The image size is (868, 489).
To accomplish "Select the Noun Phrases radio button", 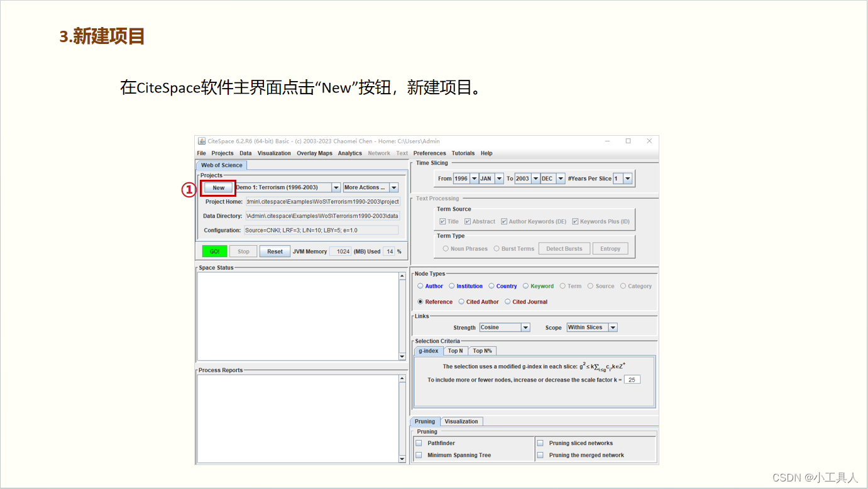I will [446, 249].
